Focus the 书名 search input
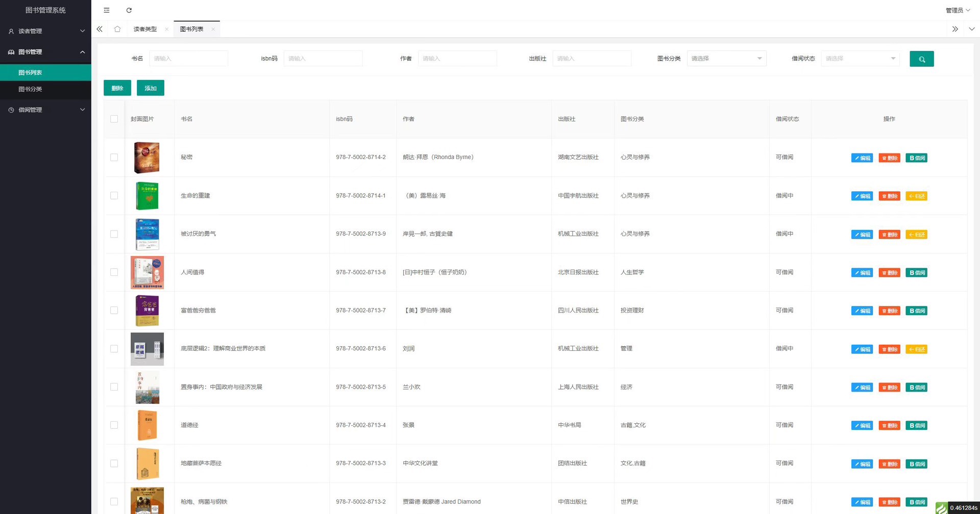This screenshot has height=514, width=980. coord(189,59)
